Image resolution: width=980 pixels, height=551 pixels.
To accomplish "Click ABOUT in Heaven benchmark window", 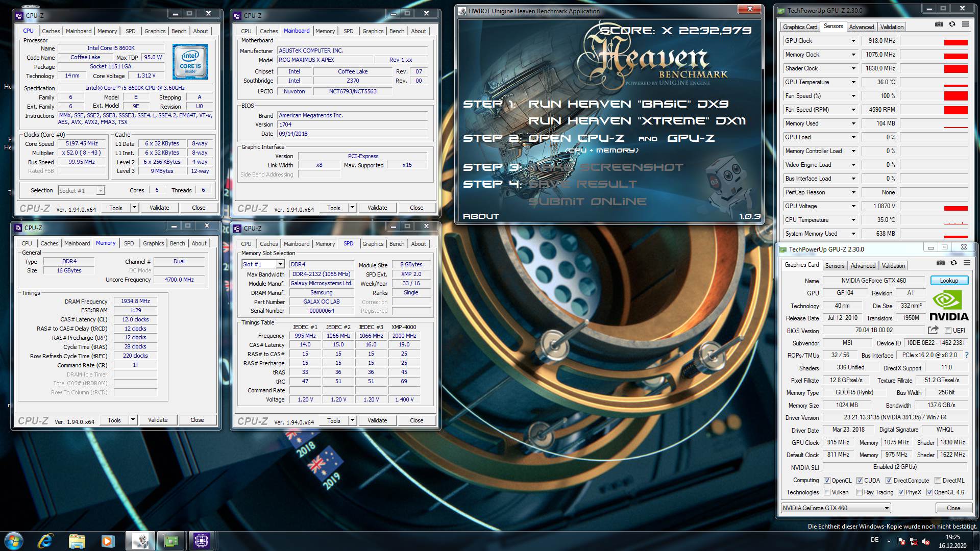I will pyautogui.click(x=481, y=216).
